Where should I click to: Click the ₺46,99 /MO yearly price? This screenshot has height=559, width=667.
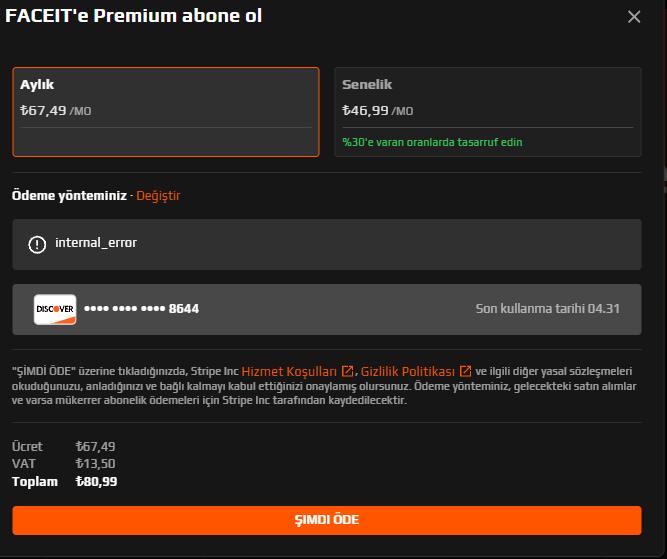[376, 111]
